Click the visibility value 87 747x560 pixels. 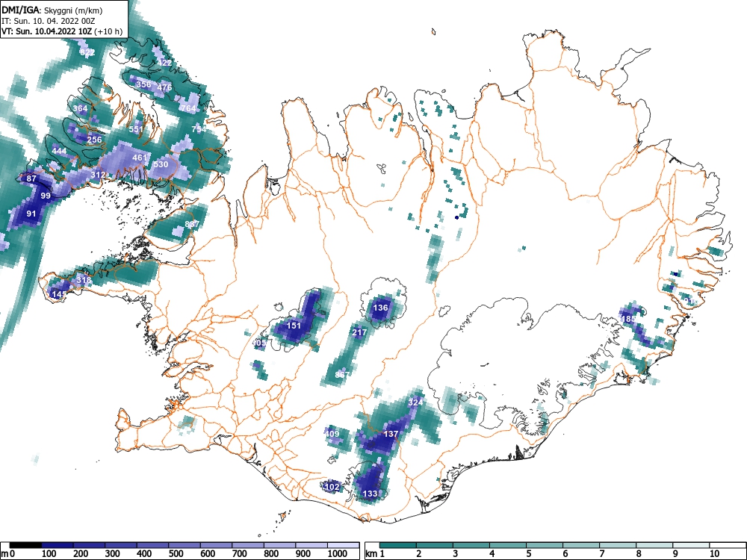(31, 179)
